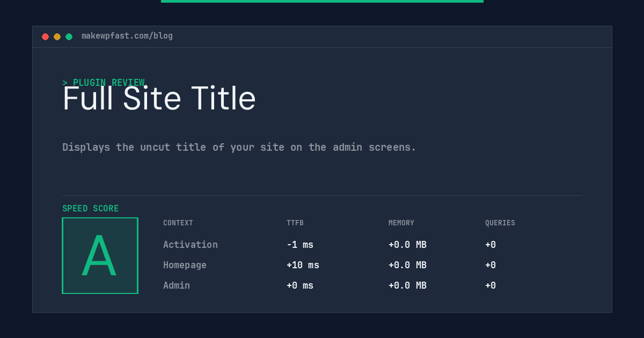
Task: Click the '> PLUGIN REVIEW' label
Action: coord(104,83)
